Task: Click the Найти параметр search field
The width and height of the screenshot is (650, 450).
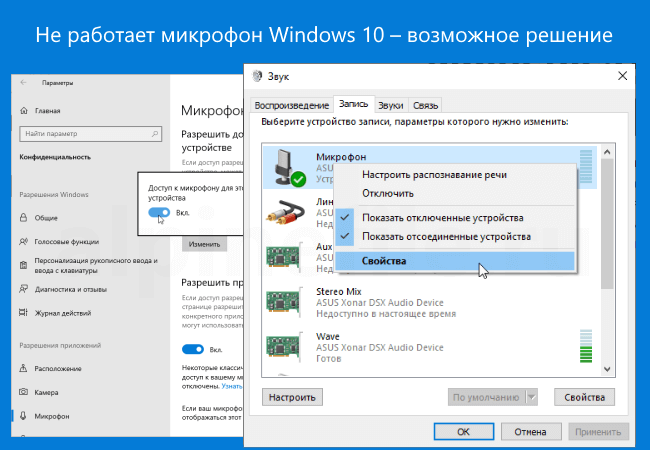Action: tap(90, 134)
